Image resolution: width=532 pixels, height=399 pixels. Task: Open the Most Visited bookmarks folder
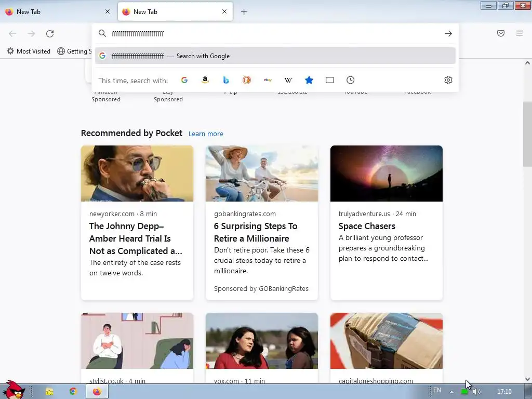click(29, 51)
